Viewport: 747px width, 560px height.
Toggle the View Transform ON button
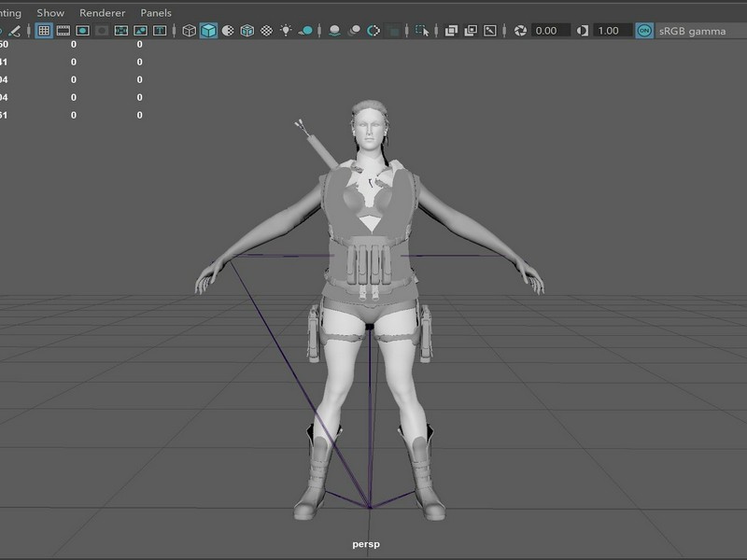click(644, 31)
